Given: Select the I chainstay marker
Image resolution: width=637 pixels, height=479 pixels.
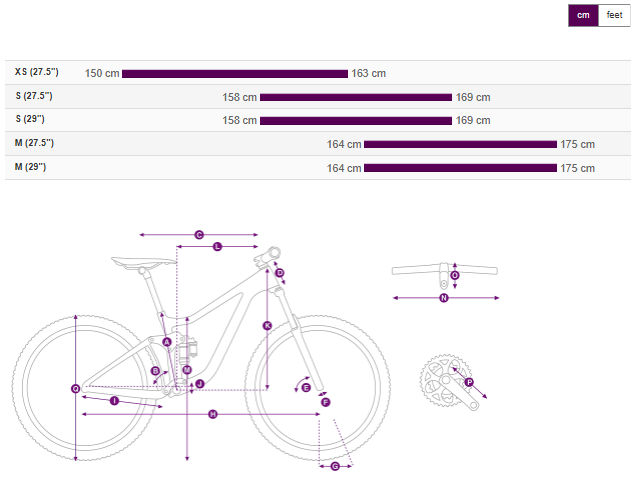Looking at the screenshot, I should (x=114, y=401).
